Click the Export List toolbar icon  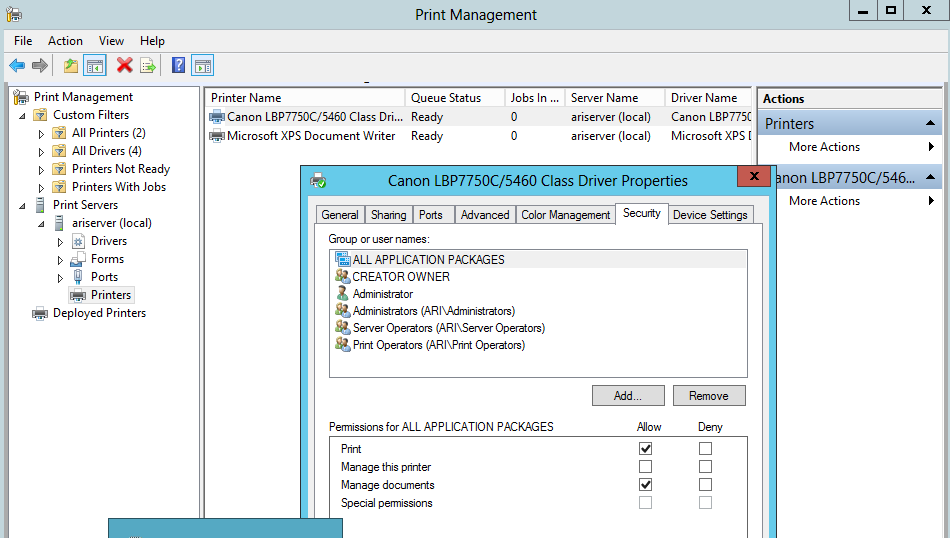148,65
